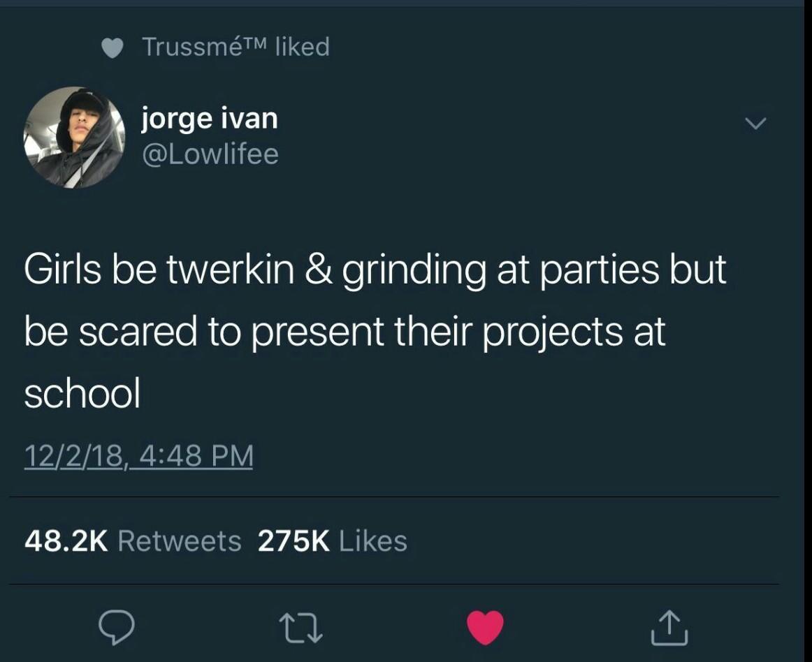The width and height of the screenshot is (812, 662).
Task: Visit the @Lowlifee handle
Action: (x=210, y=154)
